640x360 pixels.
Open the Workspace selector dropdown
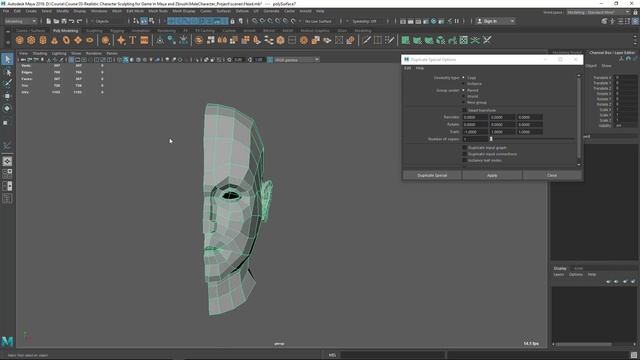(x=598, y=12)
